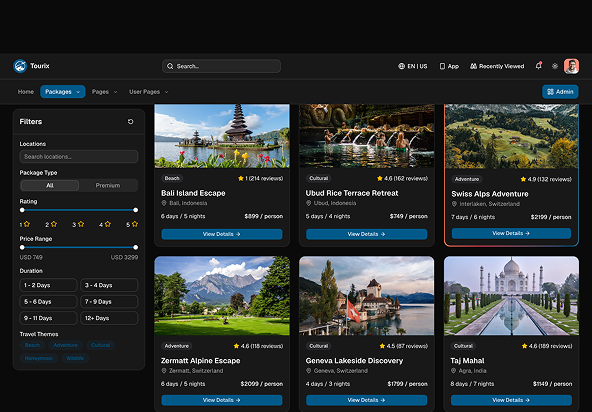Open the user avatar menu

point(571,66)
